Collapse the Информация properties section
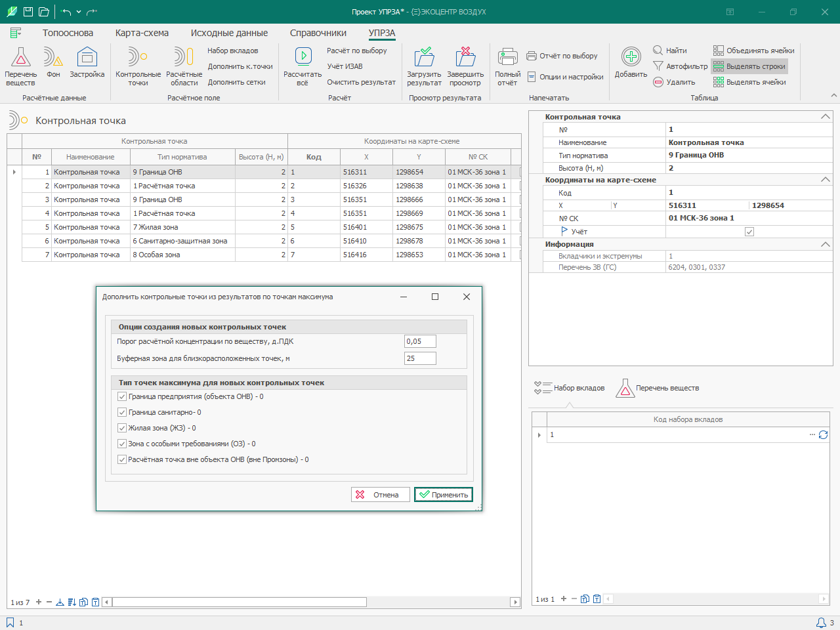840x630 pixels. (826, 244)
